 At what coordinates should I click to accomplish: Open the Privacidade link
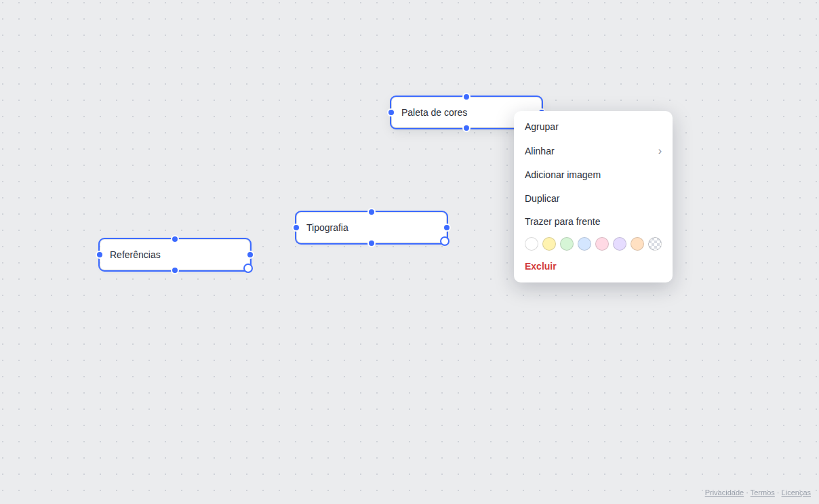(x=724, y=492)
